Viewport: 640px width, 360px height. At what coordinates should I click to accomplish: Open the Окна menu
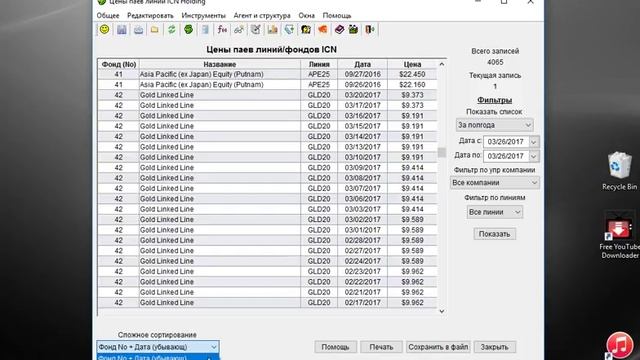tap(306, 16)
